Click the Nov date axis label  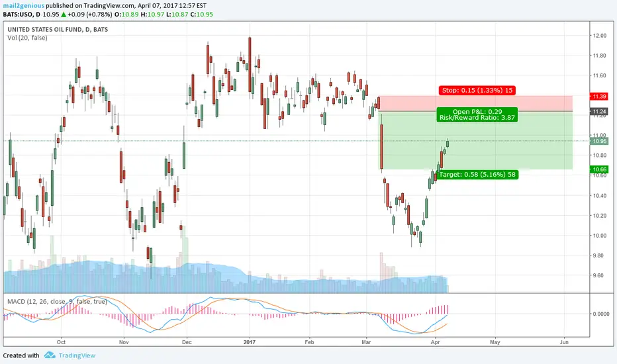coord(124,342)
